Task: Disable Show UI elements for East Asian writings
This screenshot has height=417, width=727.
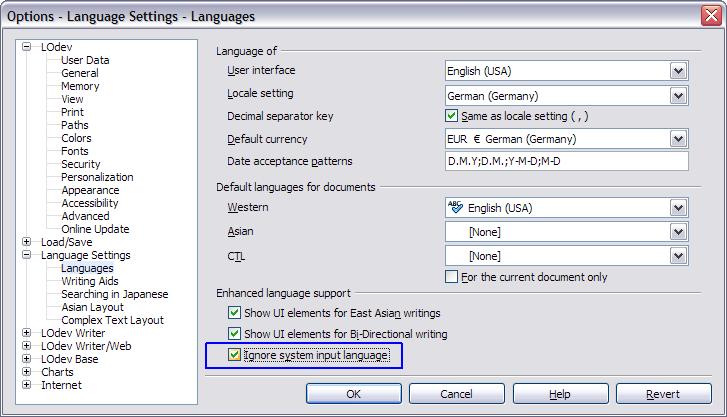Action: [234, 313]
